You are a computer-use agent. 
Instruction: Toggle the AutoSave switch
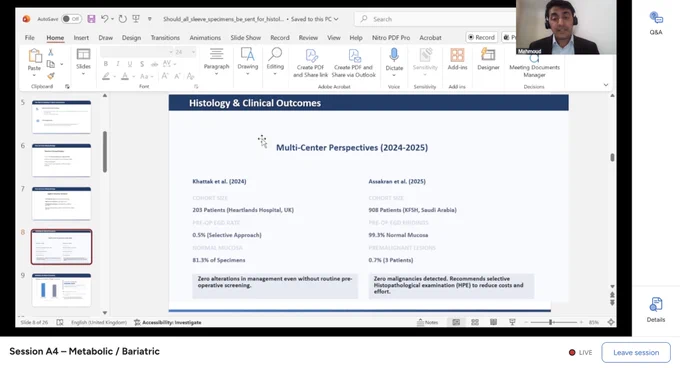click(x=71, y=19)
